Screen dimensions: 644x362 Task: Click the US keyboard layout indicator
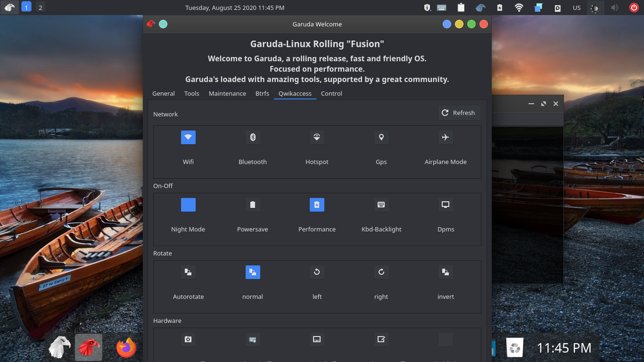pos(577,8)
